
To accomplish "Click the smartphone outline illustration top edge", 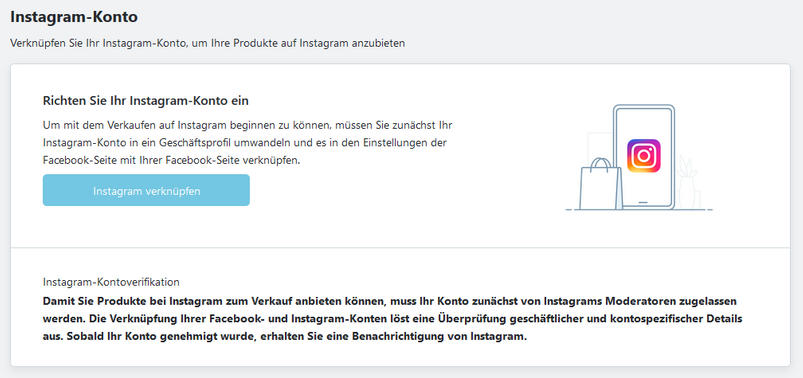I will tap(644, 106).
